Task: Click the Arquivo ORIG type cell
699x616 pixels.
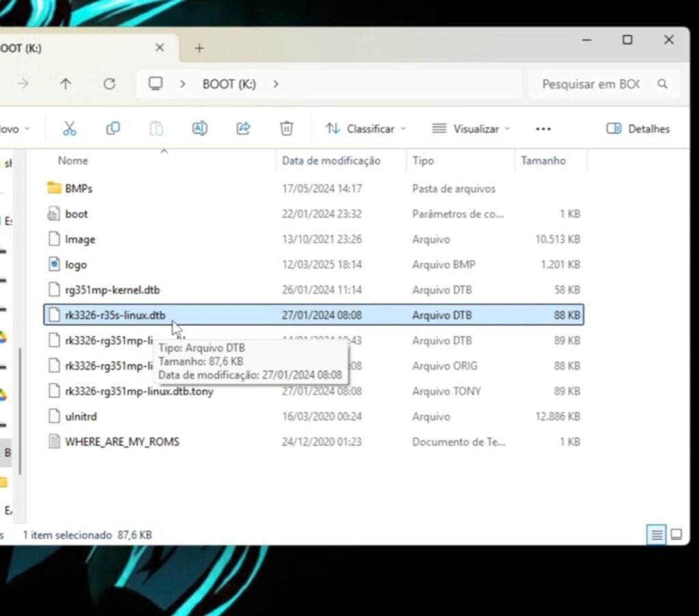Action: (444, 366)
